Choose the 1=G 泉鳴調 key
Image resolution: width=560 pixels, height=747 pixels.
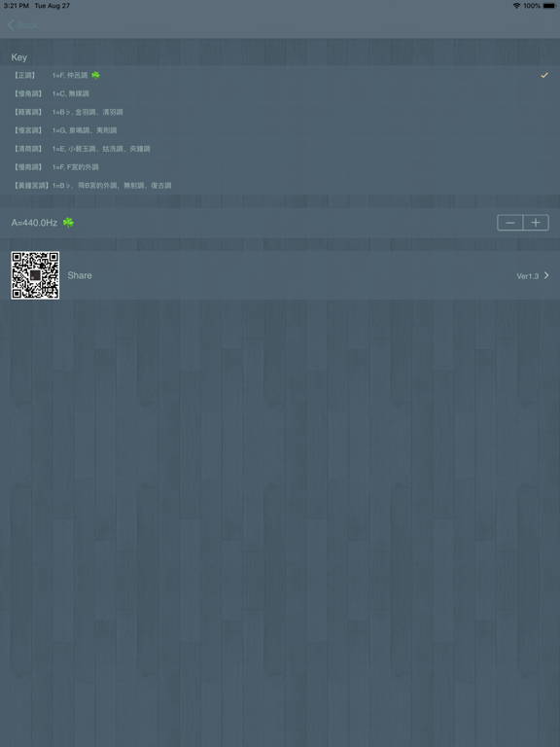[x=280, y=130]
